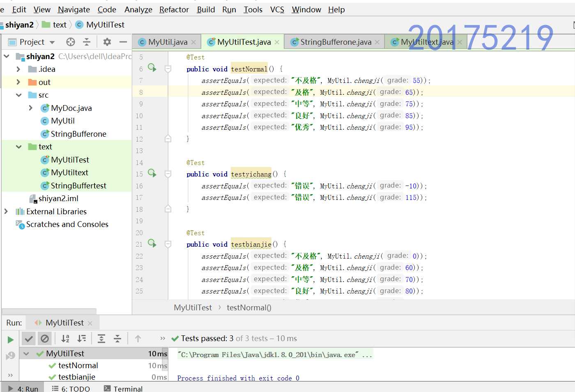Select StringBuffertest in project tree

pos(78,186)
